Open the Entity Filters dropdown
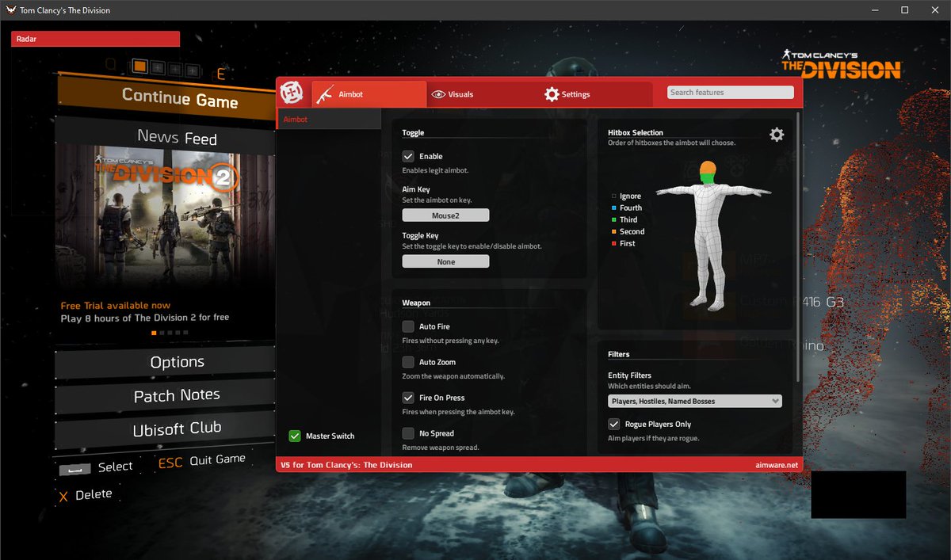 [695, 401]
